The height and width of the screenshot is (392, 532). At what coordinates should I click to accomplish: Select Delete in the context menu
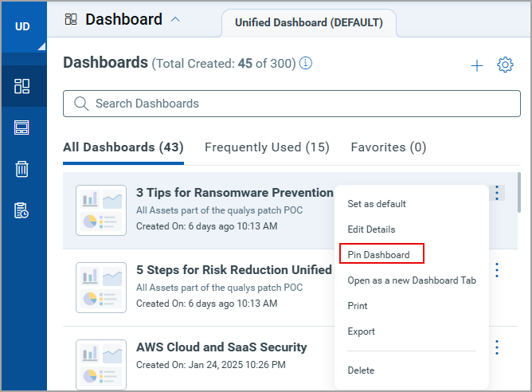tap(361, 370)
